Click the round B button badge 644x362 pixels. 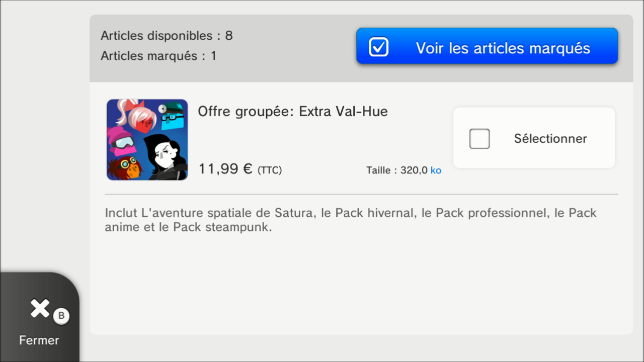[x=61, y=316]
